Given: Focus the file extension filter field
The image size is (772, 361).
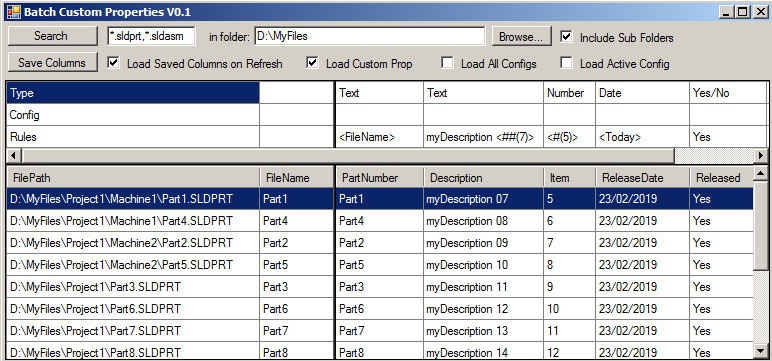Looking at the screenshot, I should pos(151,36).
